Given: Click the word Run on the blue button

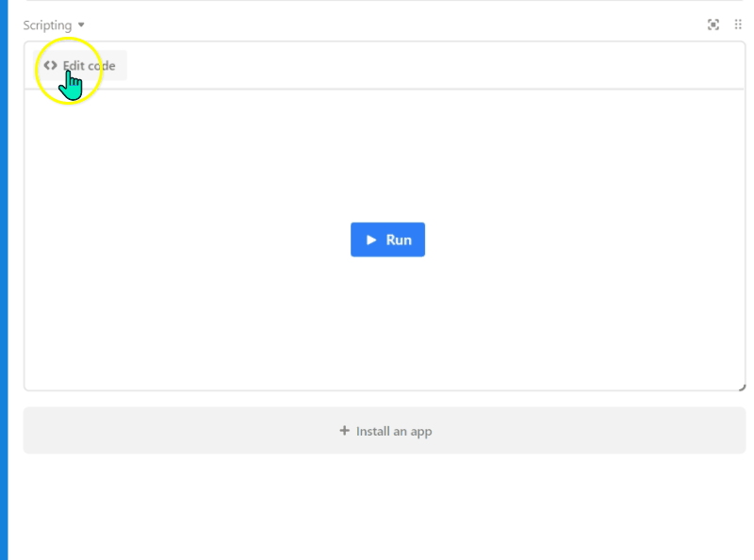Looking at the screenshot, I should (x=399, y=239).
